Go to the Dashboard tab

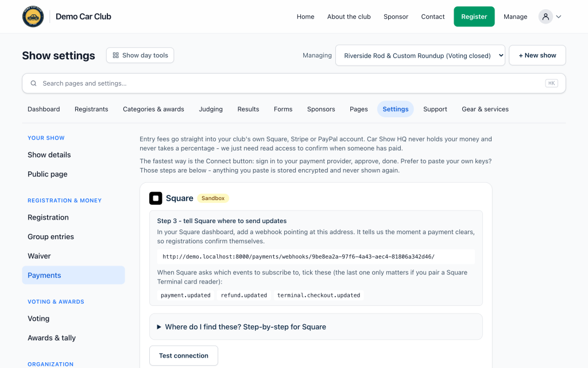44,109
